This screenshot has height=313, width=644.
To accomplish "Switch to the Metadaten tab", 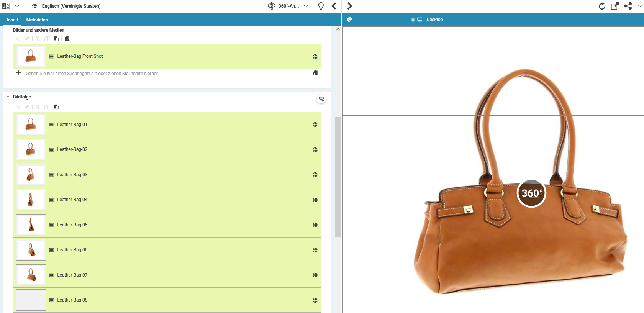I will pyautogui.click(x=37, y=20).
